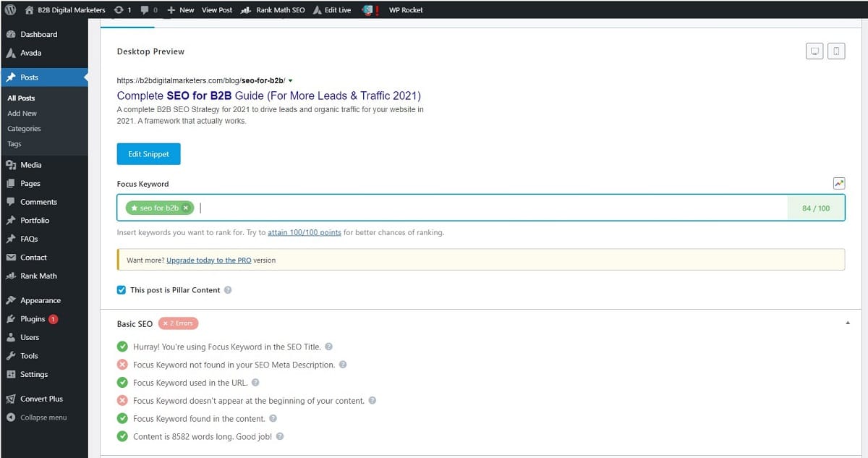Open the WP Rocket admin bar menu

pyautogui.click(x=406, y=10)
